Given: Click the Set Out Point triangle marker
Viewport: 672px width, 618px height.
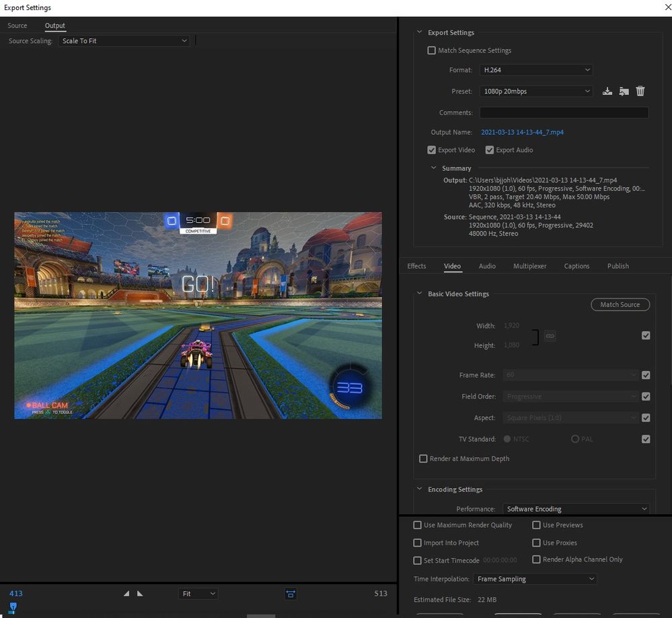Looking at the screenshot, I should coord(140,594).
